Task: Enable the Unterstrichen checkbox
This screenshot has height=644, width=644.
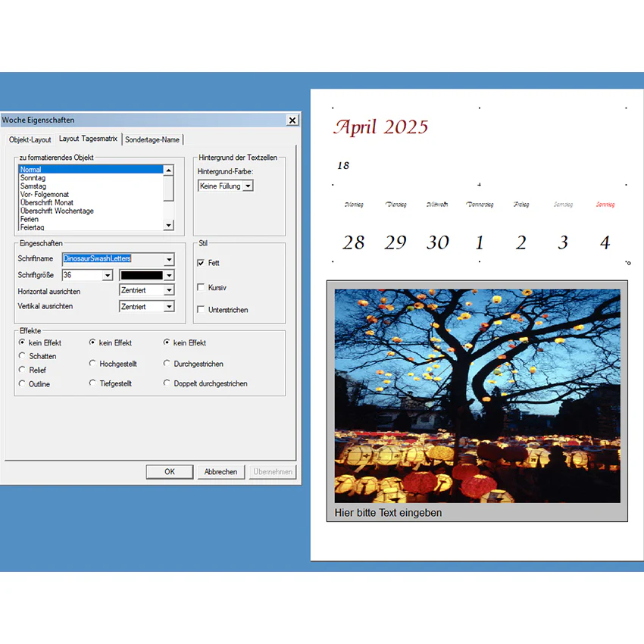Action: (201, 309)
